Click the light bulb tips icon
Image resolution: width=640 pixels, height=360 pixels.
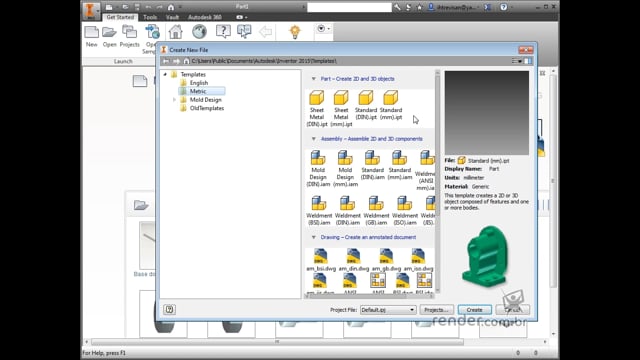pos(295,32)
